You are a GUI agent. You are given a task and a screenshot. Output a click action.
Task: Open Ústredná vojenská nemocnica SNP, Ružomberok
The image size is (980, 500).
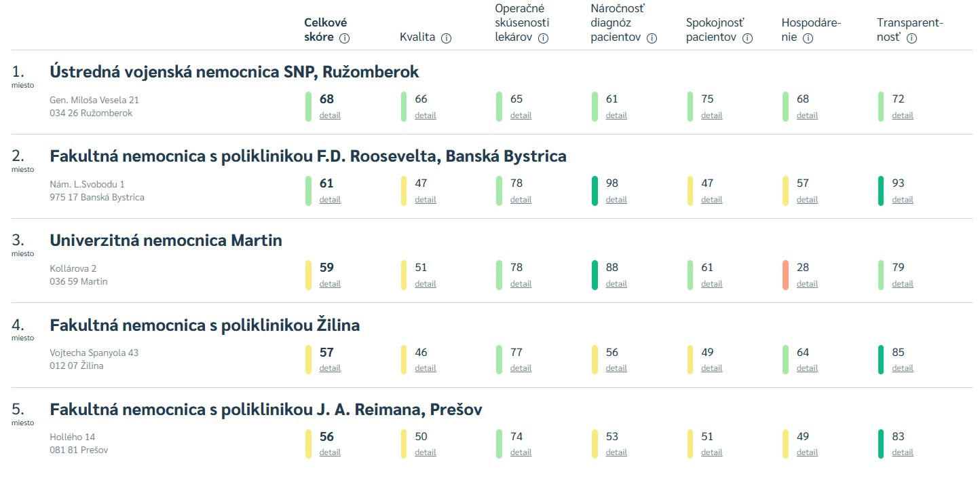[234, 72]
